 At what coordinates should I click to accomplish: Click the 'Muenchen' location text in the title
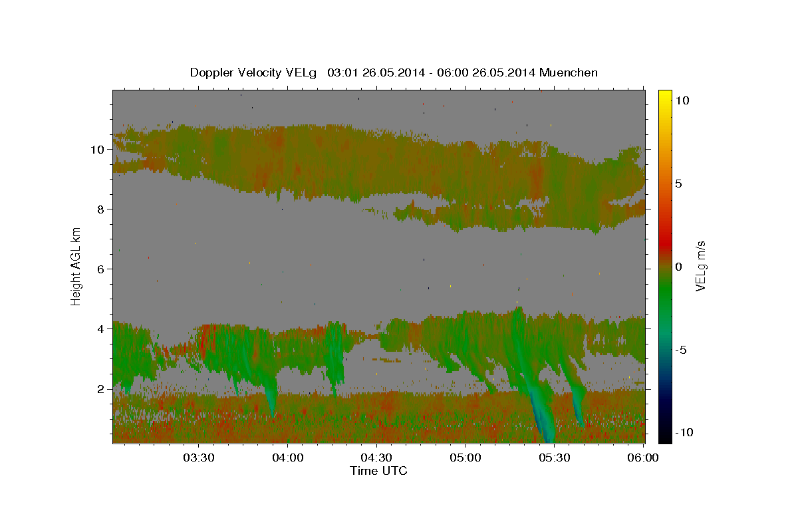(569, 72)
